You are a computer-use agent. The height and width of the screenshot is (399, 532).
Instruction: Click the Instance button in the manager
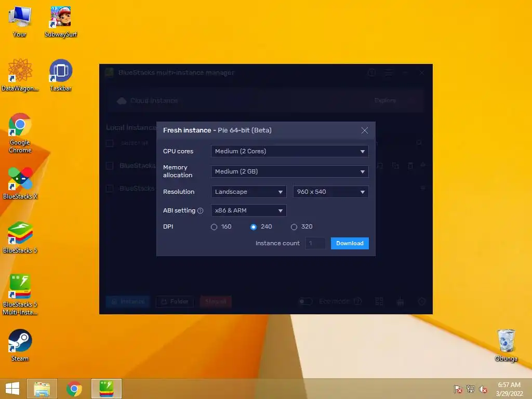128,301
